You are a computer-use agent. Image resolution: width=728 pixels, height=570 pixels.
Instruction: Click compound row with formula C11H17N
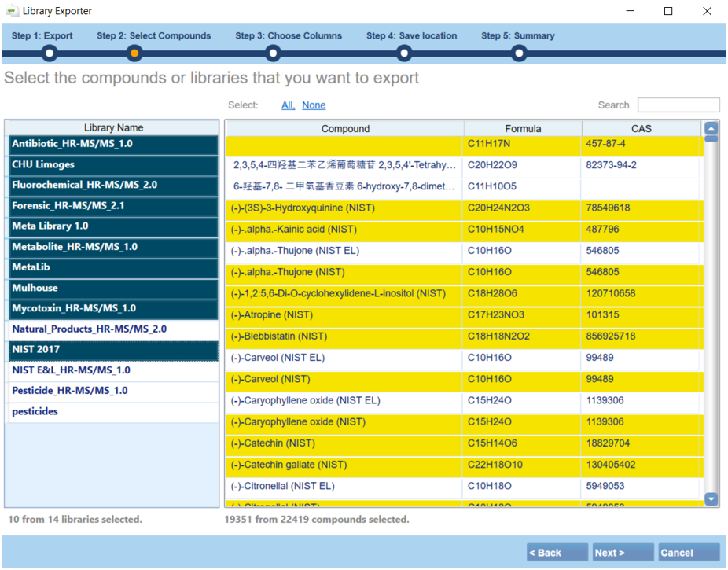(x=465, y=145)
